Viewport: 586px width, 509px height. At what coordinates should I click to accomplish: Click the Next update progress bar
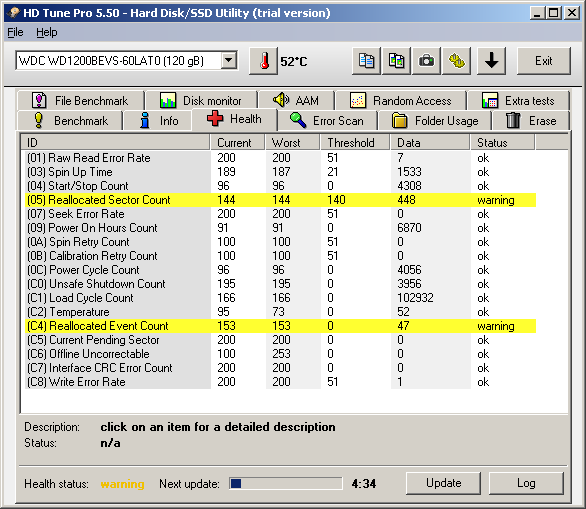point(286,484)
